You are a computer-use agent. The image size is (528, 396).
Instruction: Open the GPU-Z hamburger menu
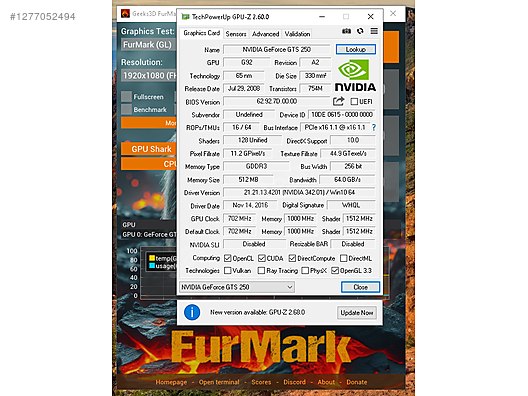374,31
